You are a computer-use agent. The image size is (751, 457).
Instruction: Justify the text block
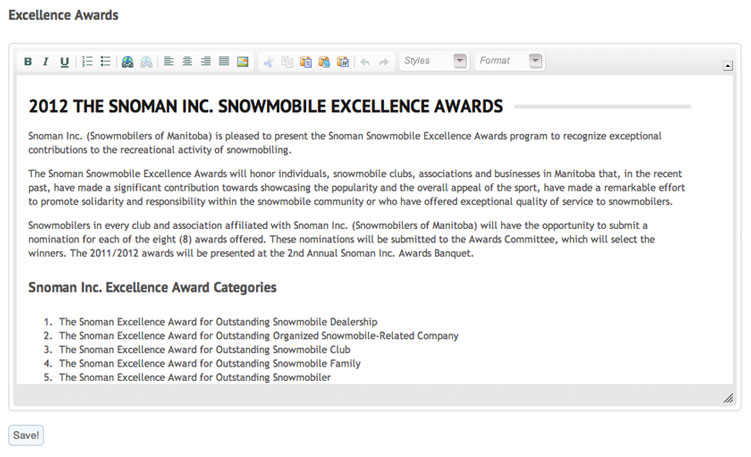click(224, 61)
